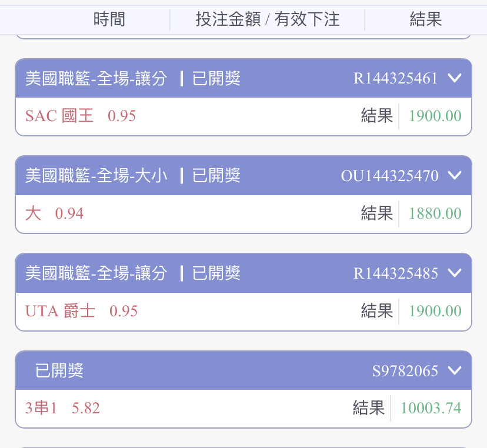Click SAC 國王 0.95 selection
Screen dimensions: 487x448
[81, 116]
